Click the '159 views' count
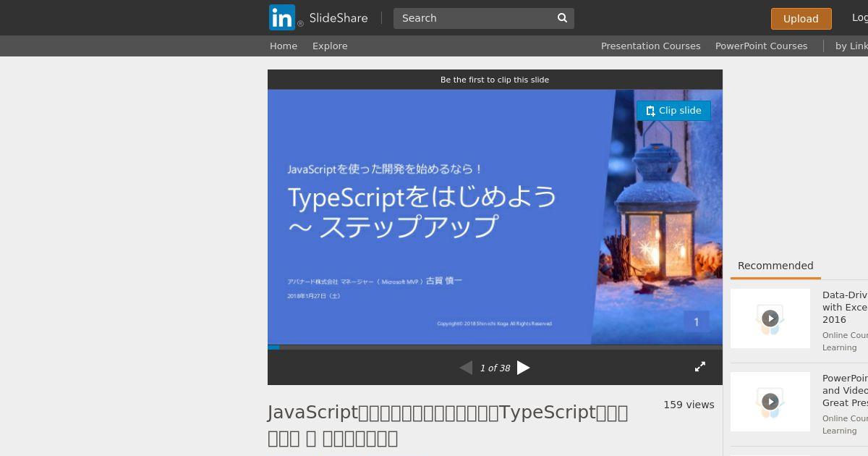The height and width of the screenshot is (456, 868). [x=689, y=405]
